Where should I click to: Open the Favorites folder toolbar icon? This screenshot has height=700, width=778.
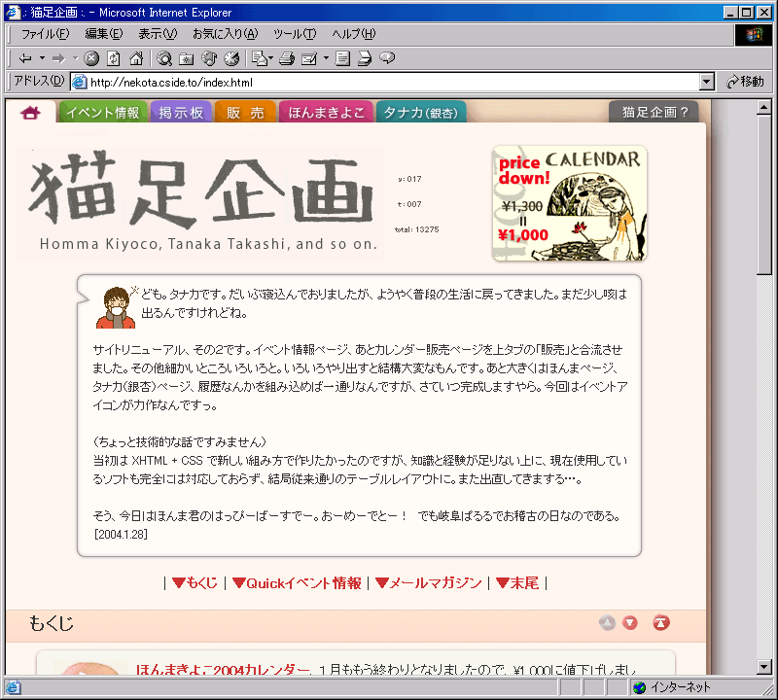pyautogui.click(x=186, y=58)
